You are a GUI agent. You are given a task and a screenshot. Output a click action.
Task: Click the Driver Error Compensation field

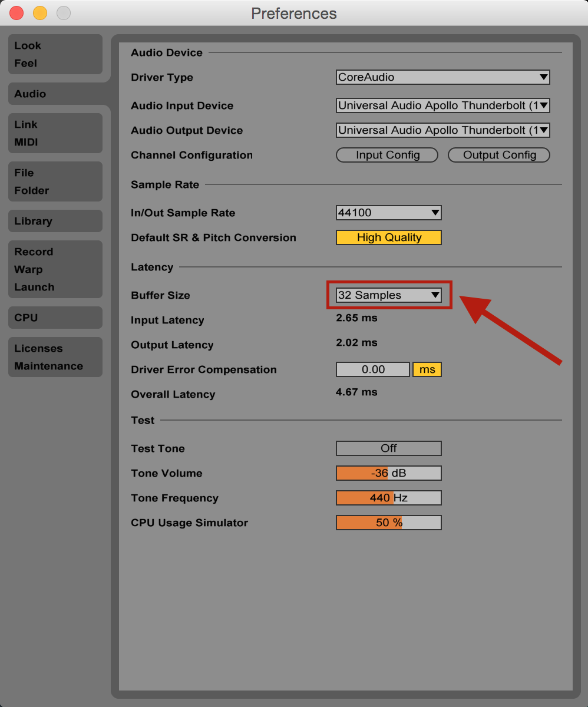[x=372, y=369]
